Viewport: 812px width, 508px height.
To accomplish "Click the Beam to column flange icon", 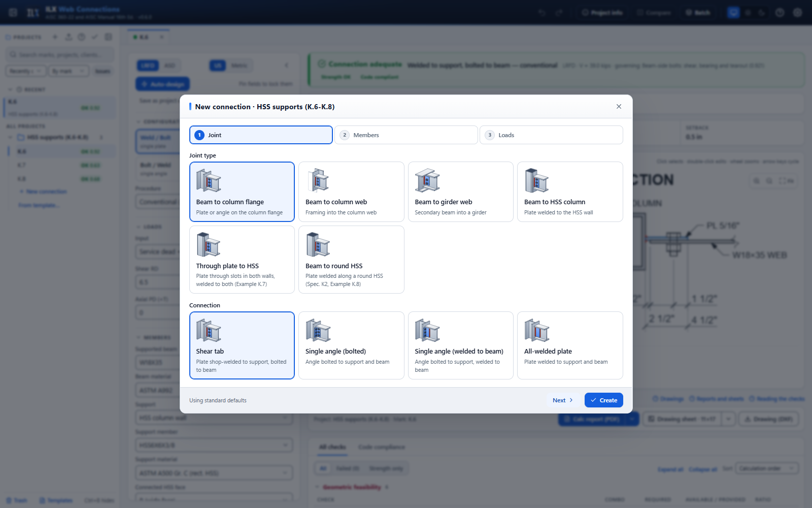I will tap(209, 180).
